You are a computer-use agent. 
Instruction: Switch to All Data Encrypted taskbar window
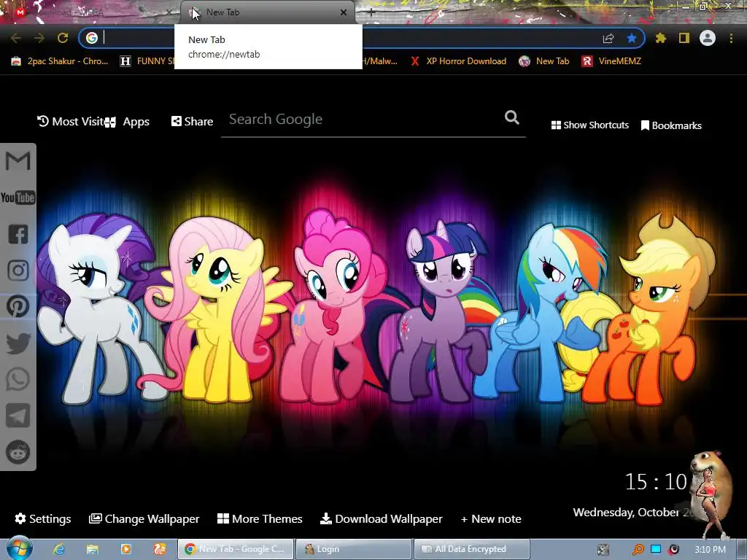click(472, 549)
